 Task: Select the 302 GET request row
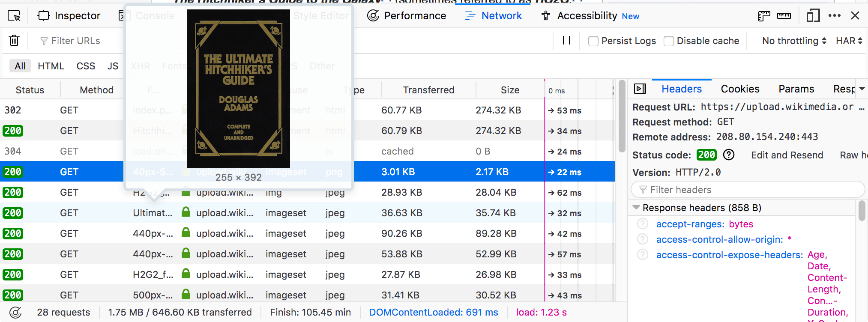[x=308, y=110]
